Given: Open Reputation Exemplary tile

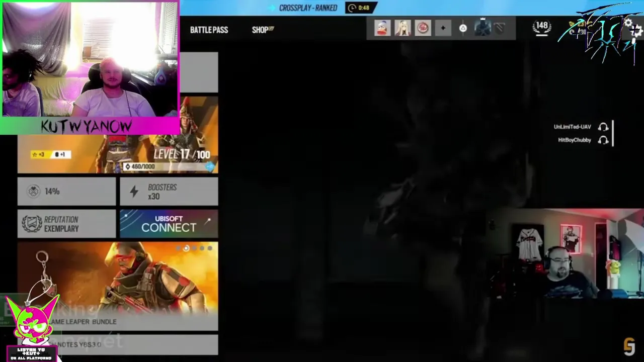Looking at the screenshot, I should pos(66,224).
